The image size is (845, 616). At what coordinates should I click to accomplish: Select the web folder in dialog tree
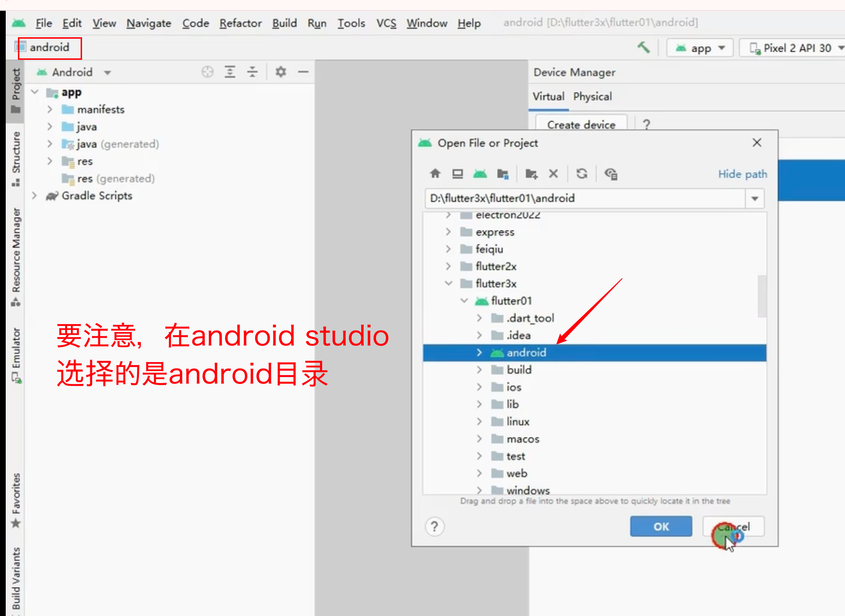pyautogui.click(x=517, y=473)
